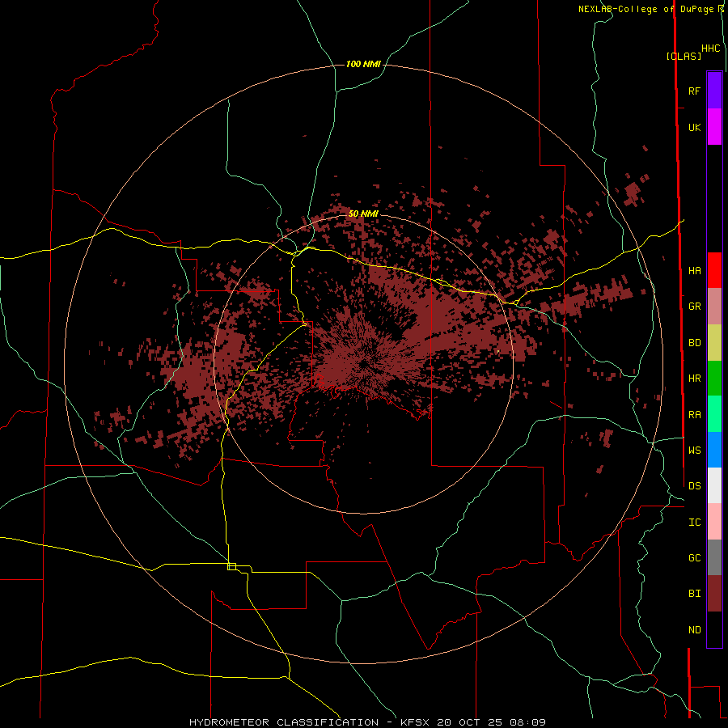Pick the HR green legend swatch
This screenshot has width=728, height=728.
pyautogui.click(x=714, y=378)
